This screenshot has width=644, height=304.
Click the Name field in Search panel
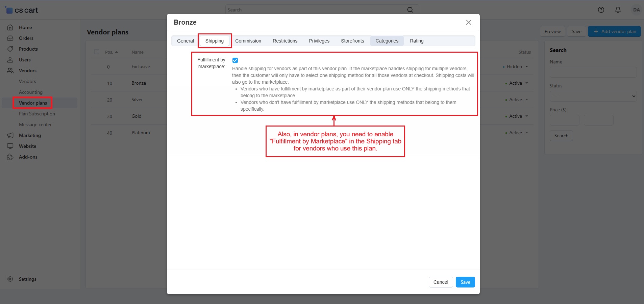coord(593,72)
